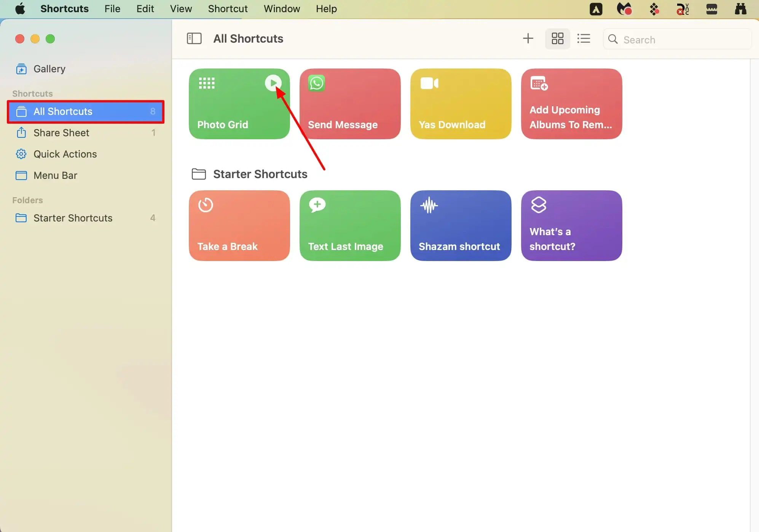Open Add Upcoming Albums To Rem... card
Image resolution: width=759 pixels, height=532 pixels.
572,104
